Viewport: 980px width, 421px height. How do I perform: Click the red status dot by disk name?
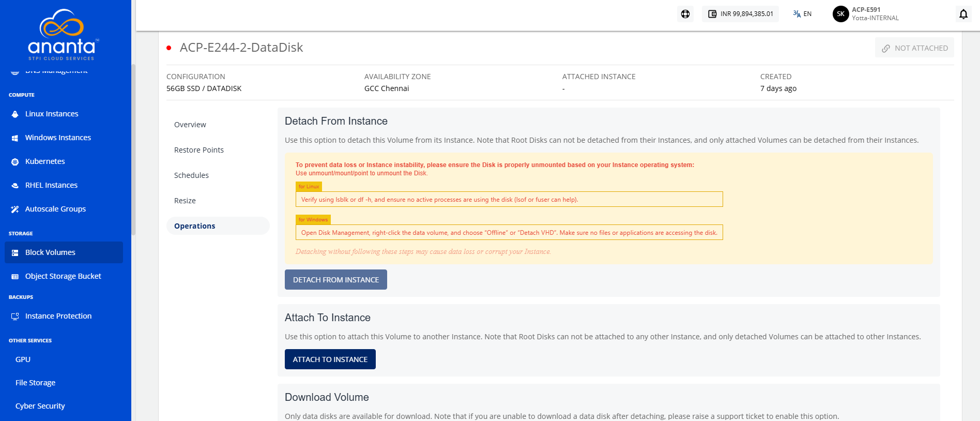[169, 48]
